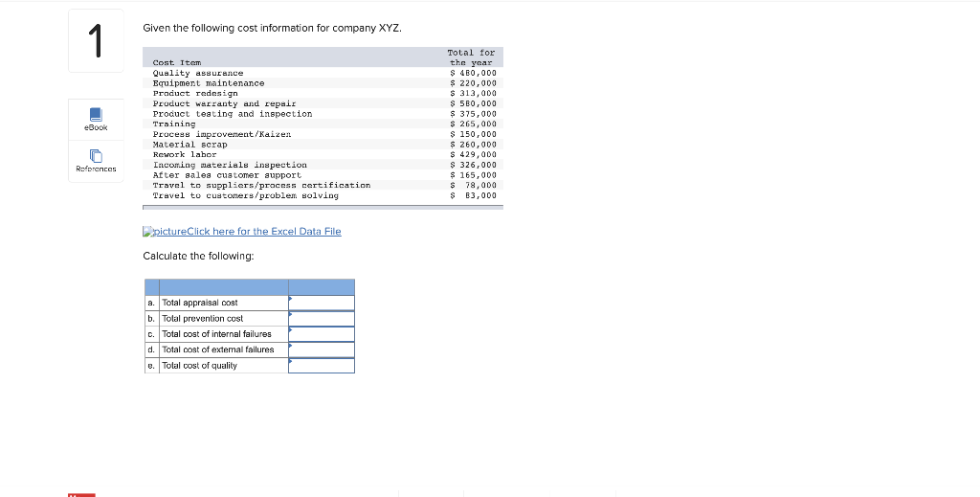This screenshot has height=497, width=980.
Task: Click the 'Total prevention cost' label
Action: [203, 318]
